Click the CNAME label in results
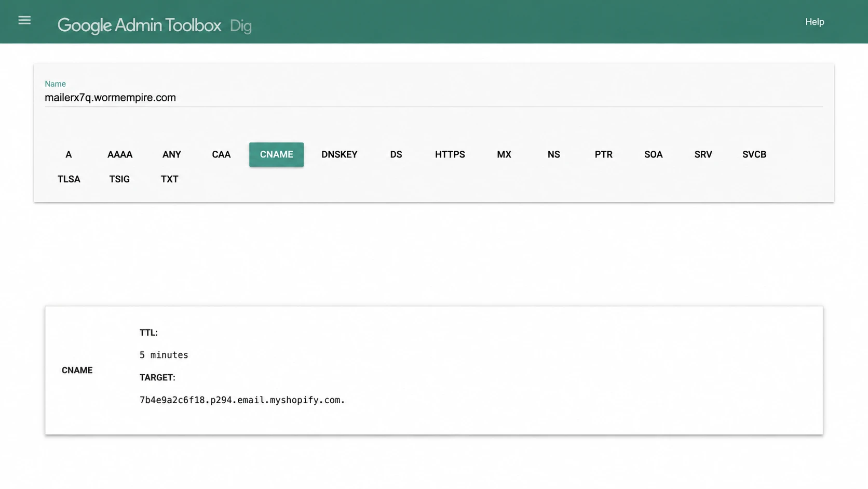868x489 pixels. 77,370
